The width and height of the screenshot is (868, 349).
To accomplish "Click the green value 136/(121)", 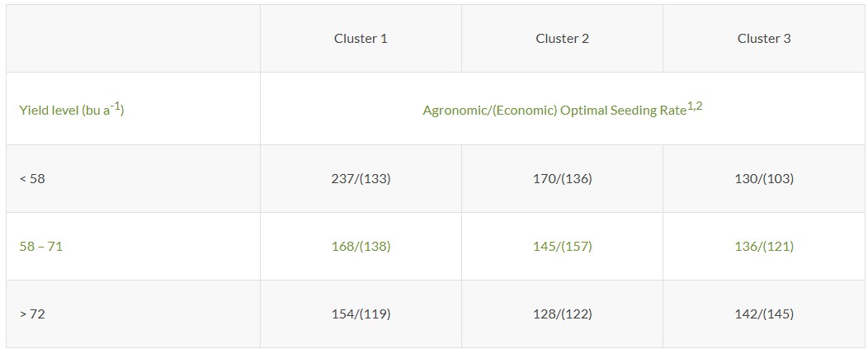I will coord(764,247).
